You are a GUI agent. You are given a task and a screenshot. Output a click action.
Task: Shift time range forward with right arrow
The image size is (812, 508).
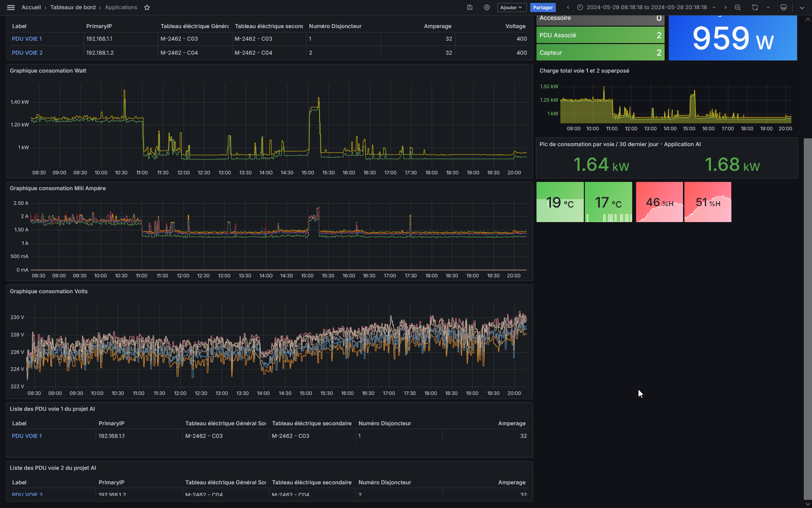tap(725, 7)
